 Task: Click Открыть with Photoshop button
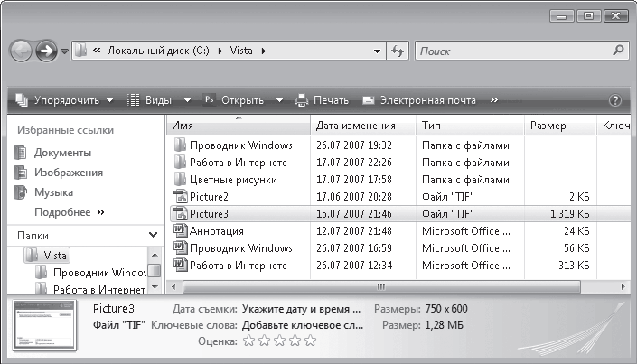click(234, 100)
